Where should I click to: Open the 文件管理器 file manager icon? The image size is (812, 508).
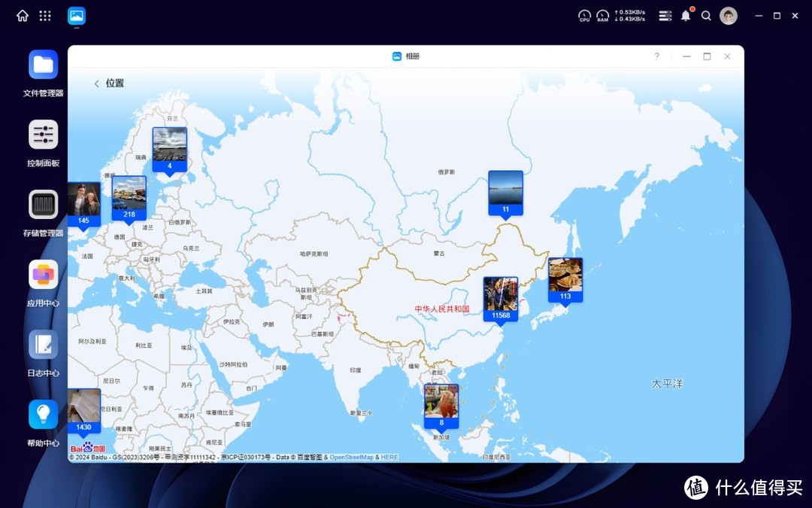tap(43, 65)
